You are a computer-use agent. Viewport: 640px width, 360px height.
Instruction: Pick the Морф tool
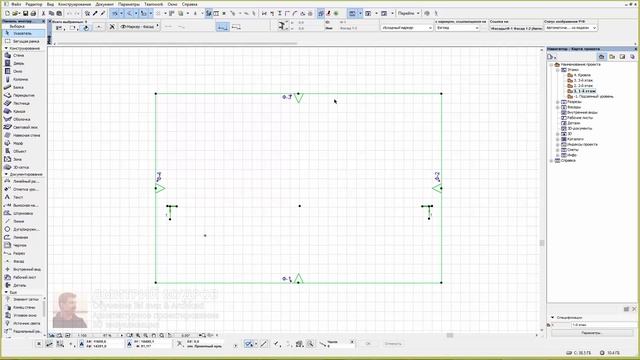click(x=24, y=143)
